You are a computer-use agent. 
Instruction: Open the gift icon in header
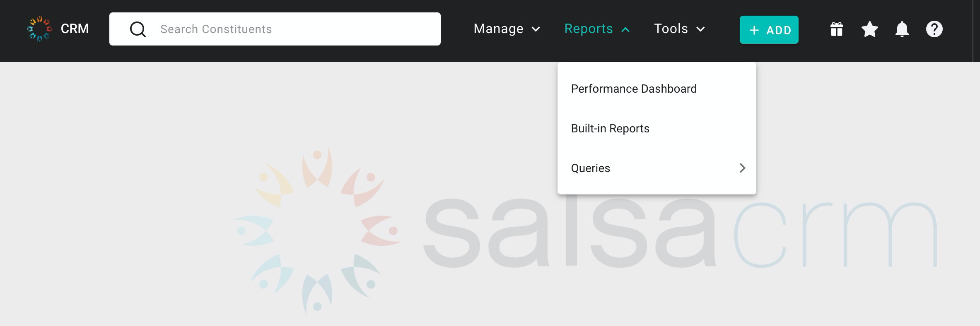click(836, 29)
